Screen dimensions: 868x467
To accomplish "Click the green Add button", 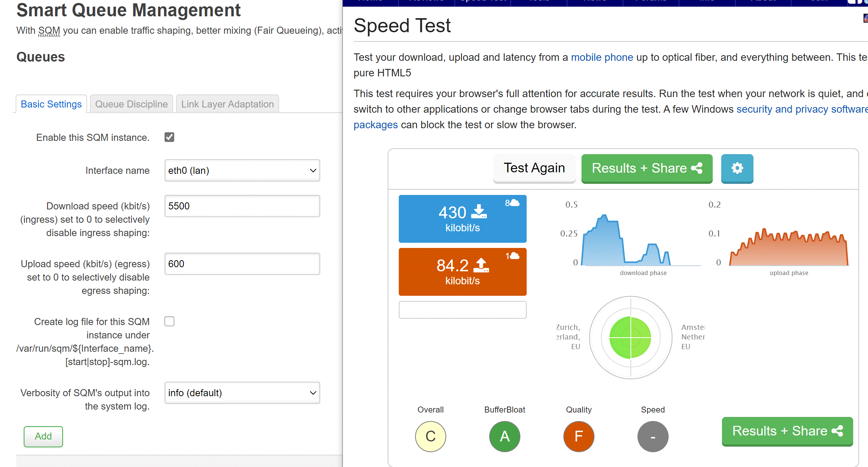I will 43,436.
